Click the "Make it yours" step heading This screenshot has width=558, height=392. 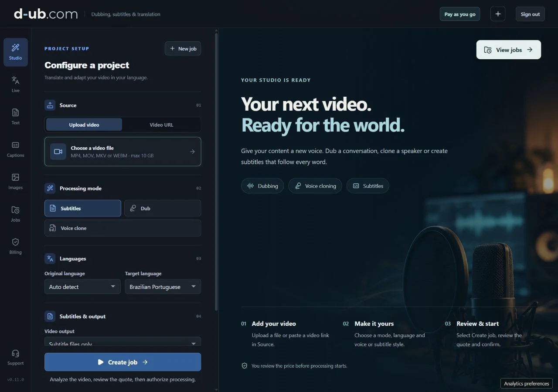pos(374,324)
